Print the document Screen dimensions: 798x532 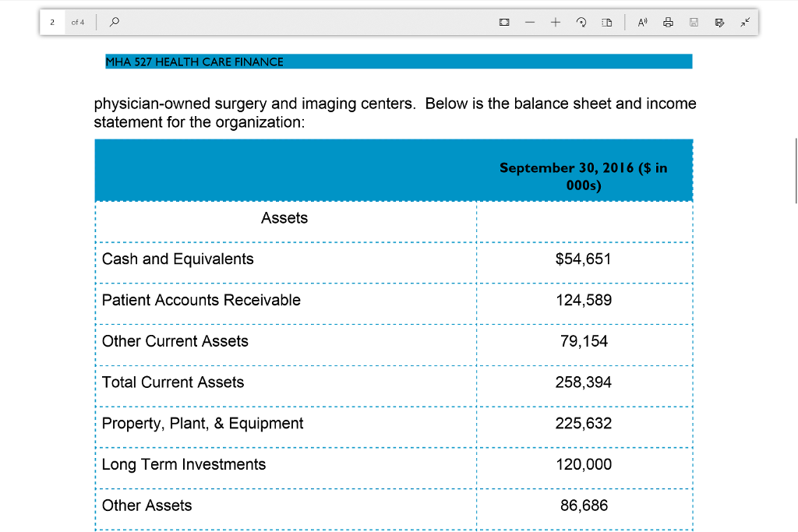[x=668, y=22]
